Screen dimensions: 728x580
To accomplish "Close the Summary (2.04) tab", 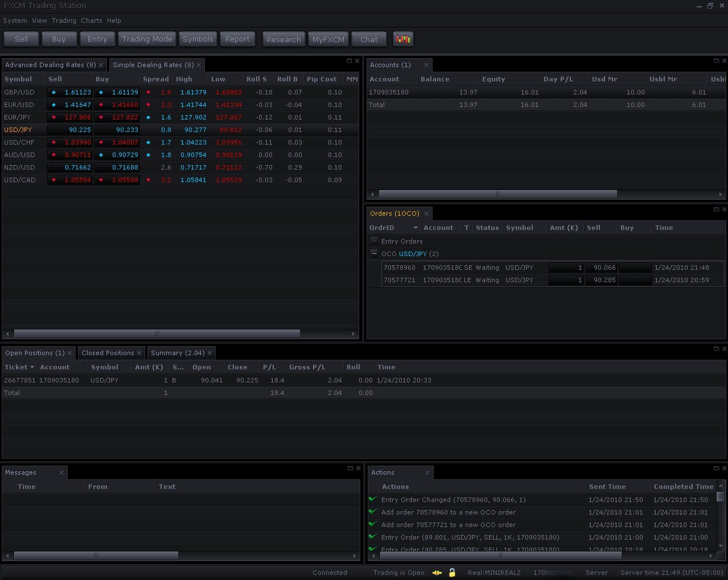I will (209, 353).
